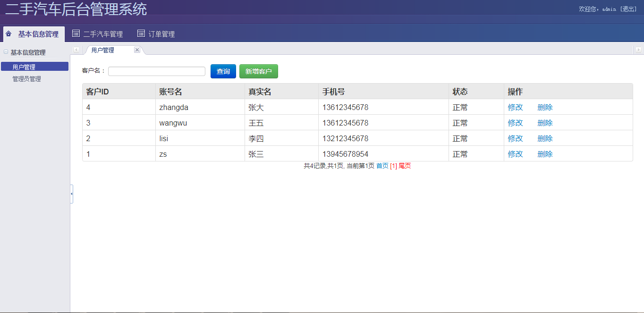Go to 尾页 in pagination
The width and height of the screenshot is (644, 313).
tap(405, 166)
